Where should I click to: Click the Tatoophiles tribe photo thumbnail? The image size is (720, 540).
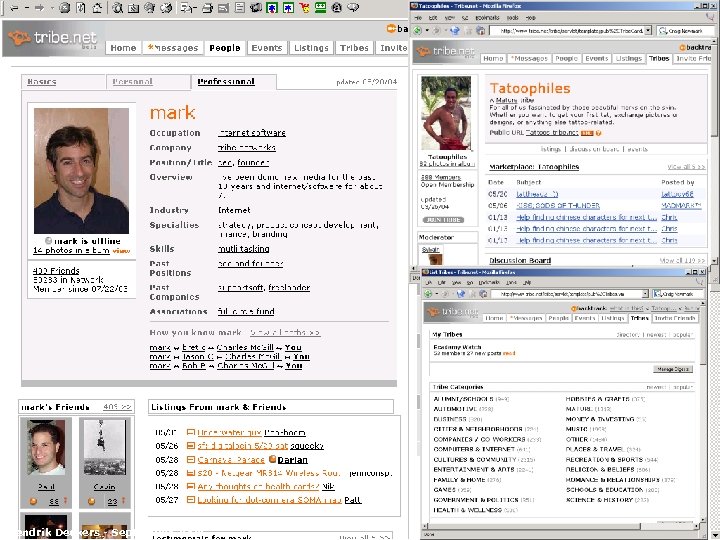pos(446,113)
